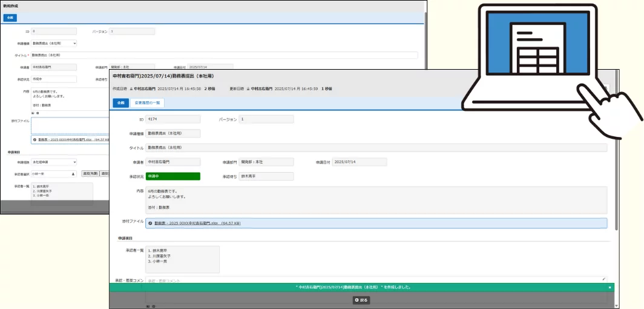The image size is (644, 309).
Task: Click the 承認・差戻コメント text field
Action: pyautogui.click(x=375, y=281)
